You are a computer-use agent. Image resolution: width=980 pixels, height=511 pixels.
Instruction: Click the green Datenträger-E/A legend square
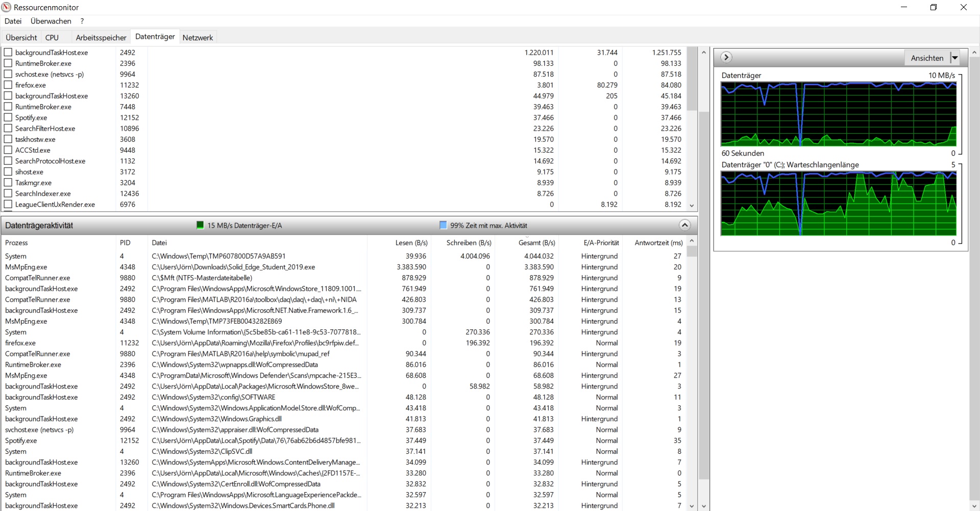(200, 225)
